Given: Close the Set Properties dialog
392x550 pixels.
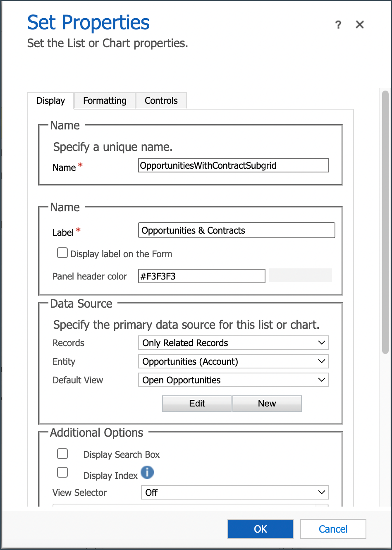Looking at the screenshot, I should 360,25.
